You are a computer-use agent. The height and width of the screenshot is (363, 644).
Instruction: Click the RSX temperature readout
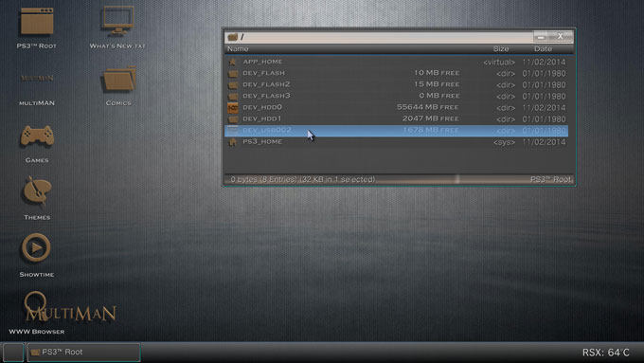[x=605, y=353]
